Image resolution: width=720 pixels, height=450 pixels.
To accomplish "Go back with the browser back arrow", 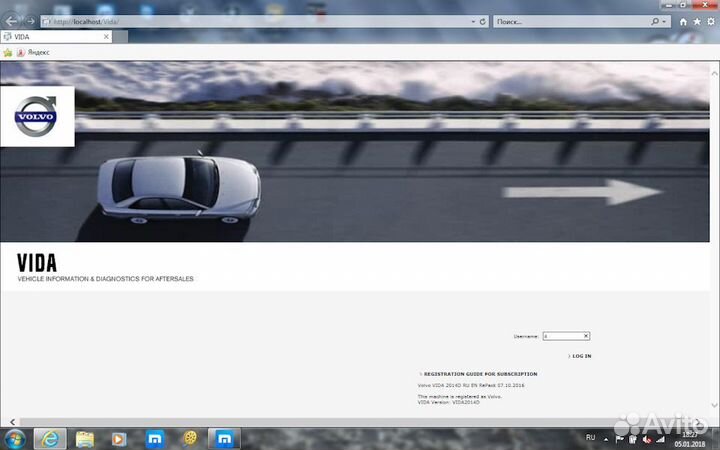I will (11, 21).
